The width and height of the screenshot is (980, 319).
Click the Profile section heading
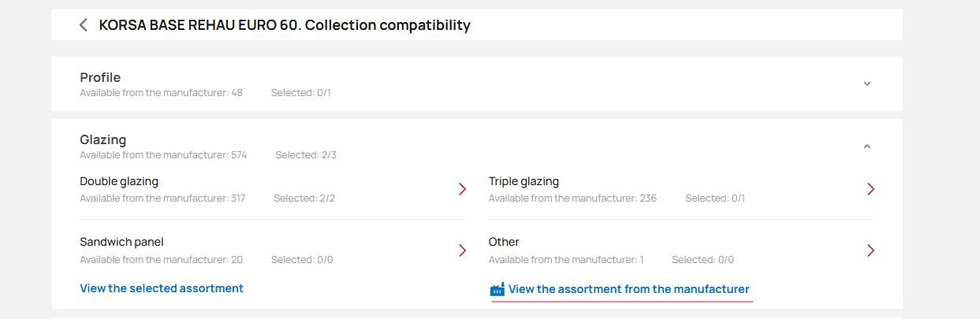[x=100, y=77]
